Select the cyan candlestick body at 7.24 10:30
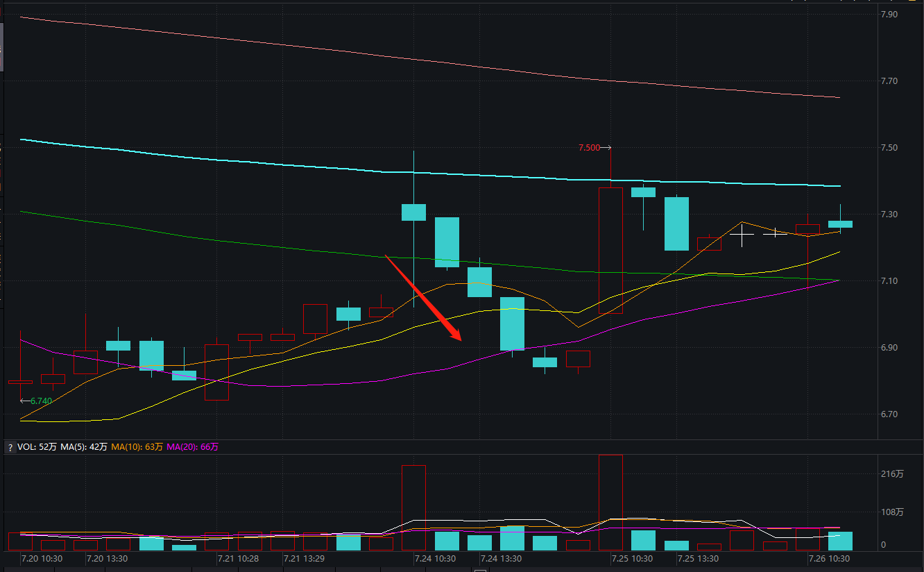This screenshot has height=572, width=924. tap(413, 212)
